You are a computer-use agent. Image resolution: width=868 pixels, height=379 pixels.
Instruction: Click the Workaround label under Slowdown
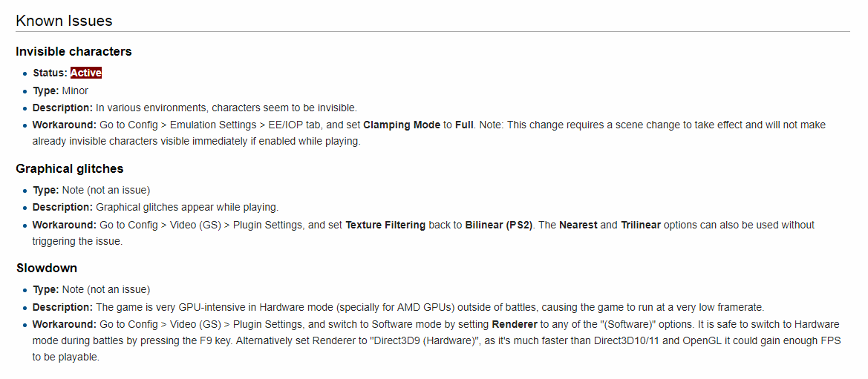point(65,323)
